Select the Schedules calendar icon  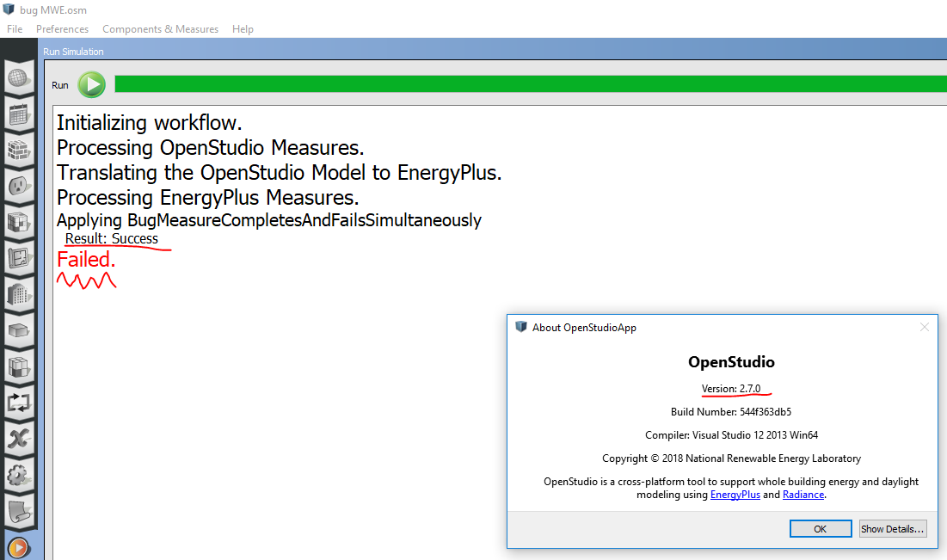[x=19, y=114]
